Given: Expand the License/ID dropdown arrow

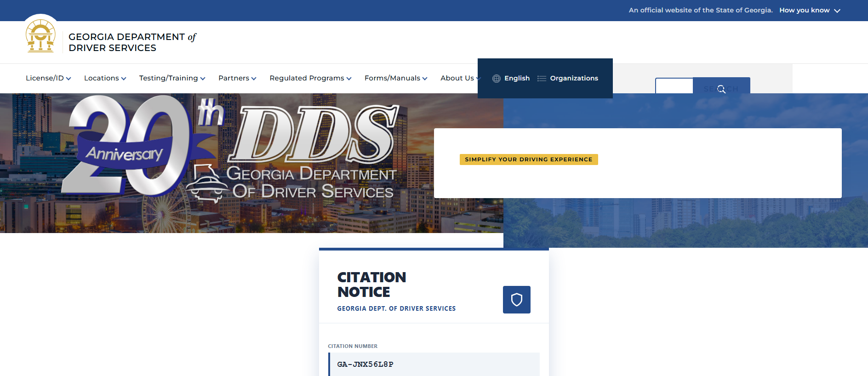Looking at the screenshot, I should [x=69, y=79].
